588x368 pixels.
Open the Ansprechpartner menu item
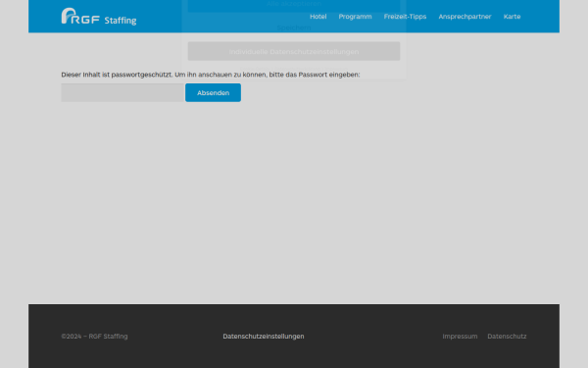[x=465, y=17]
